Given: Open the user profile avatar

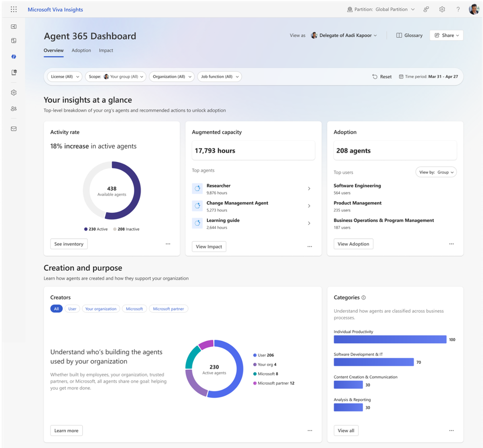Looking at the screenshot, I should pyautogui.click(x=474, y=9).
